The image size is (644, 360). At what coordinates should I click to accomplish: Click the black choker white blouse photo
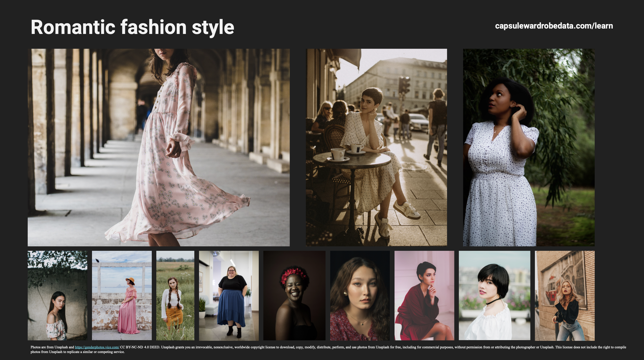click(x=494, y=295)
